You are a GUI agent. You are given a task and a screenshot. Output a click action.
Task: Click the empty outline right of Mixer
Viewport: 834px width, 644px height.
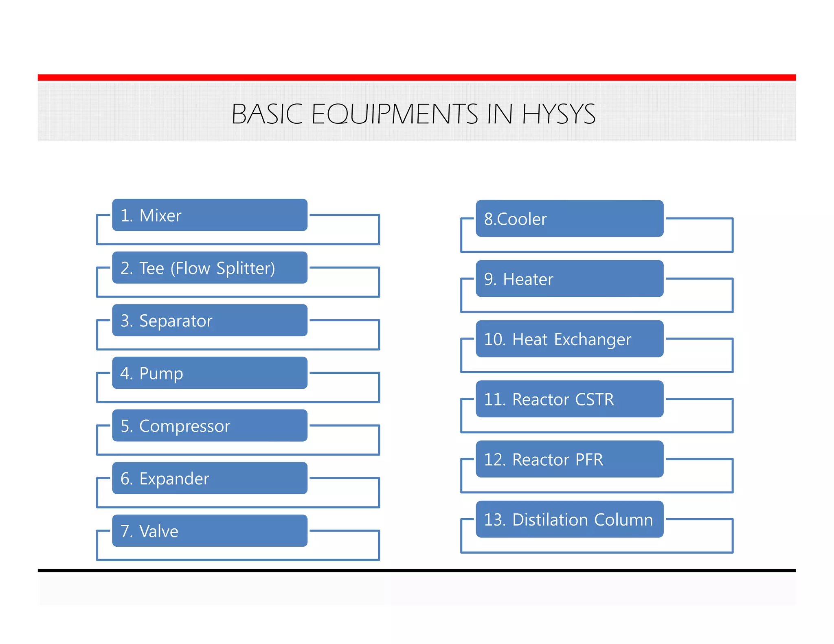[x=344, y=230]
